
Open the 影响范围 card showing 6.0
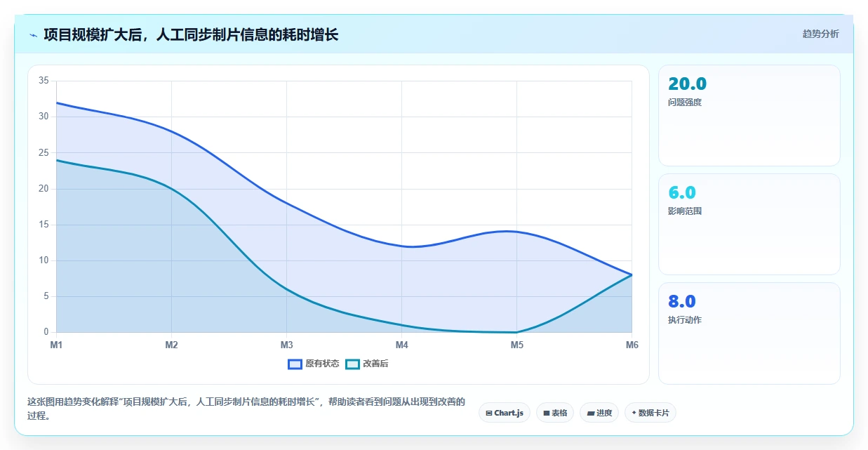749,224
